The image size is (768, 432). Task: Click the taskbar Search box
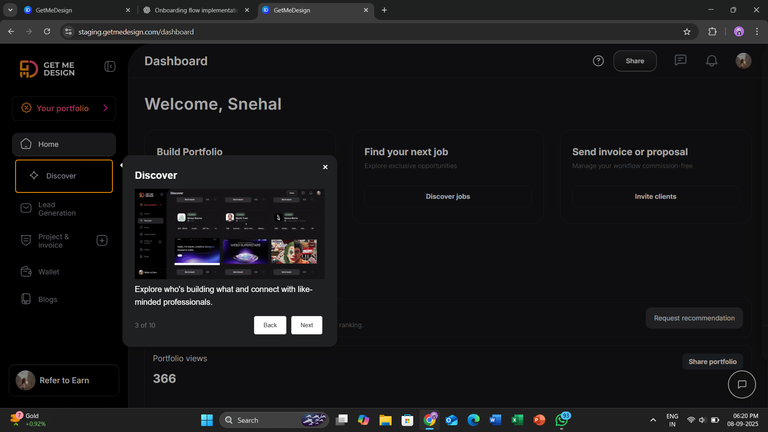coord(274,420)
